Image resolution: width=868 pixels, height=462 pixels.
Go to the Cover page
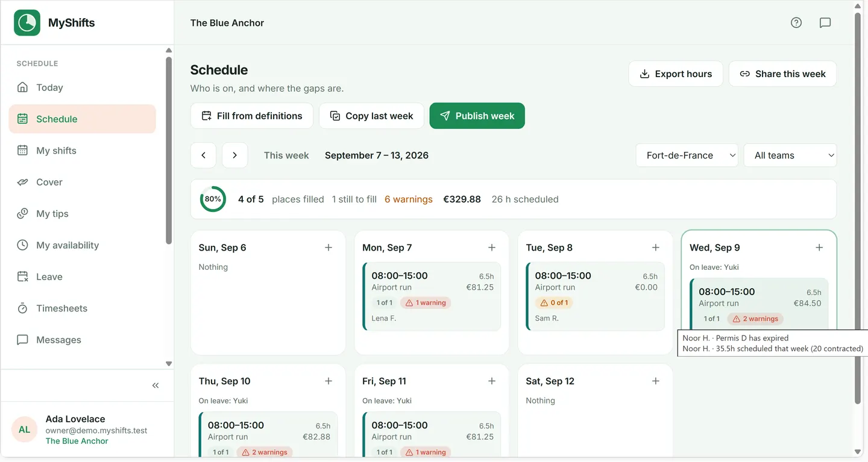click(83, 182)
